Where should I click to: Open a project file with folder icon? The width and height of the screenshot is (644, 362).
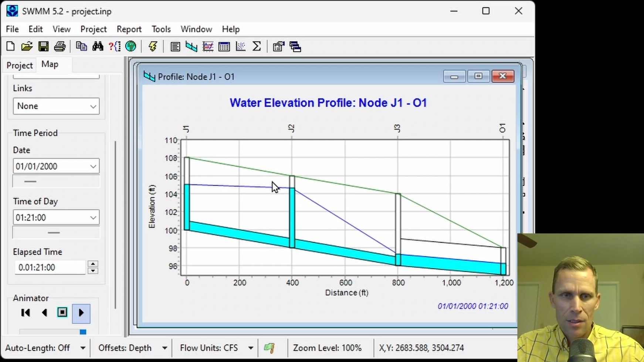tap(27, 47)
